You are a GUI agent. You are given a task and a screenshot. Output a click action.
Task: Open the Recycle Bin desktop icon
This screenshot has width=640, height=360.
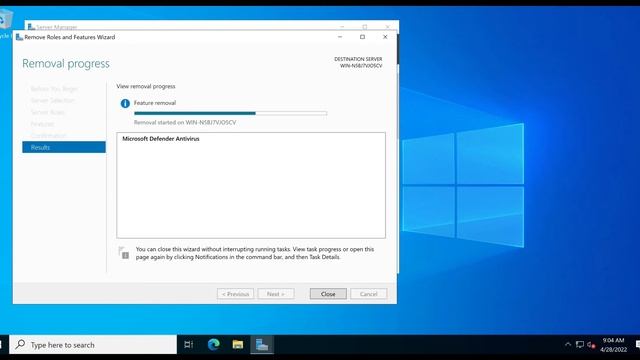(5, 24)
